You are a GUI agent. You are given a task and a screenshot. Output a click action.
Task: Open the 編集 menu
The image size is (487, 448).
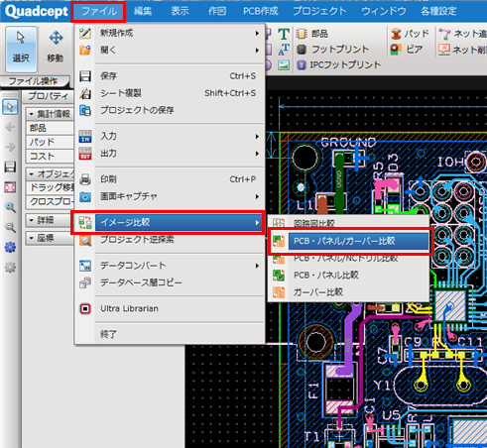143,11
